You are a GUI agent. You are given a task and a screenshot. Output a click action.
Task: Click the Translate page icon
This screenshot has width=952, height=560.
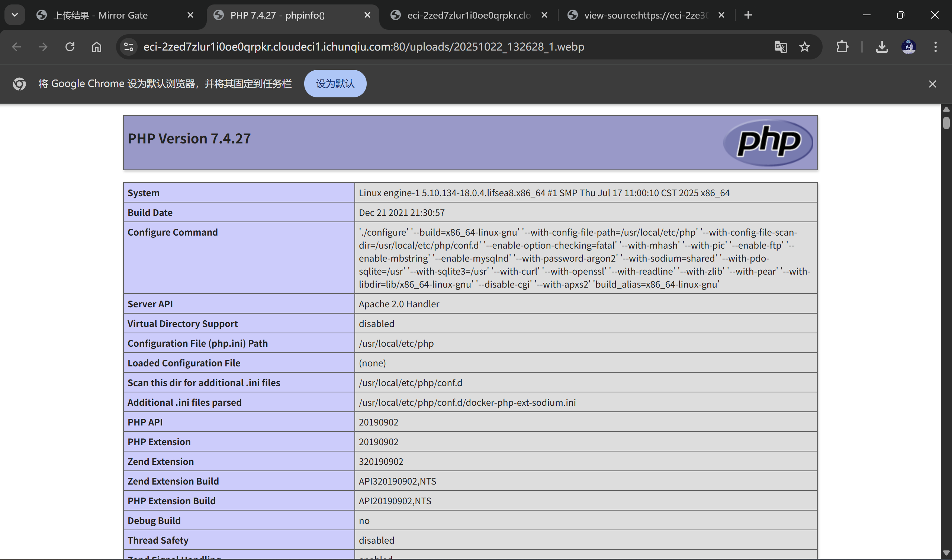pyautogui.click(x=781, y=47)
